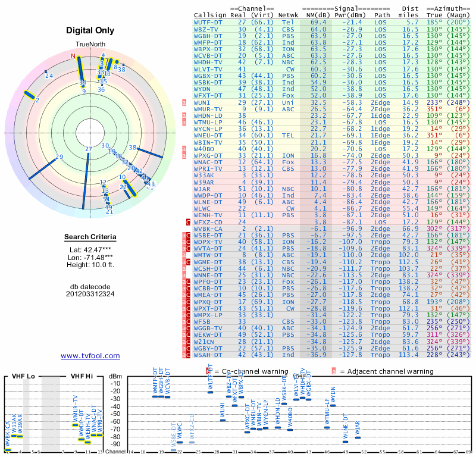Select WHDH-TV callsign in the table
The width and height of the screenshot is (476, 457).
point(208,62)
